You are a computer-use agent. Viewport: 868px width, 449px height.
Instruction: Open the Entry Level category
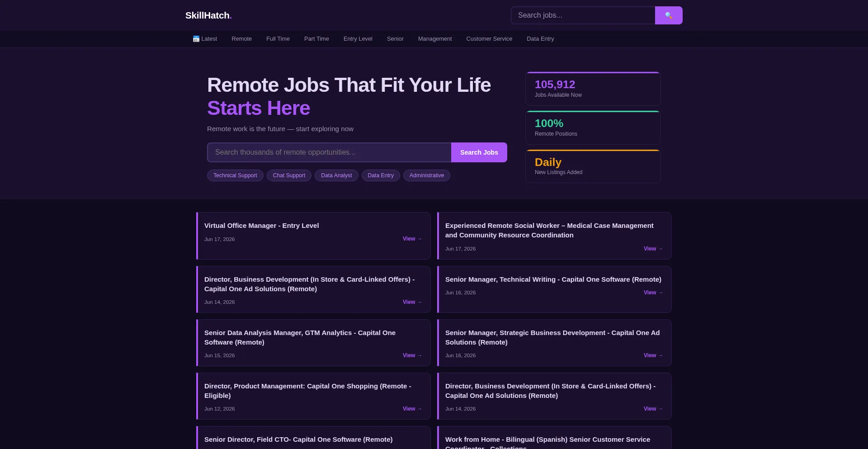(x=358, y=39)
